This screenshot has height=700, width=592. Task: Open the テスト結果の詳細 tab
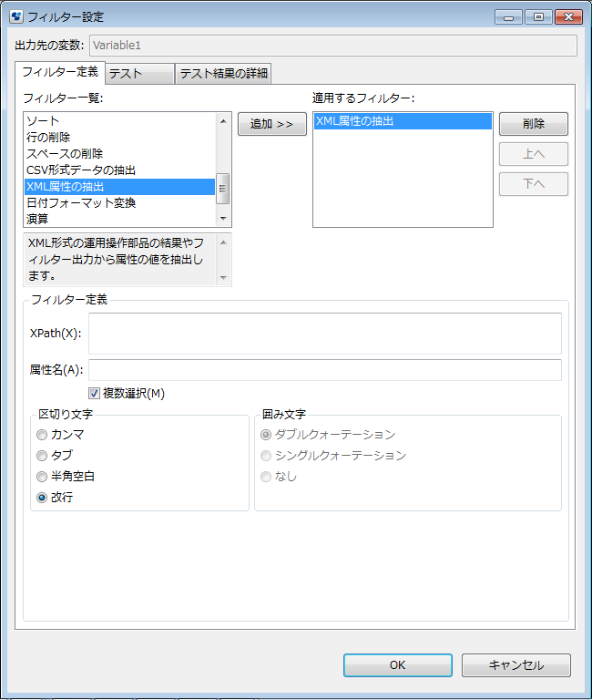pos(223,73)
